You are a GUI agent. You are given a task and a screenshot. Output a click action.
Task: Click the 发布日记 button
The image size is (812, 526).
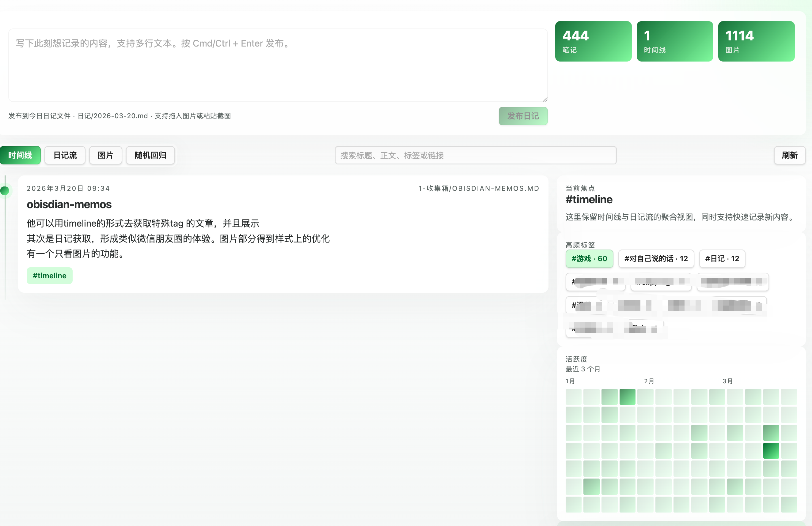pyautogui.click(x=523, y=116)
